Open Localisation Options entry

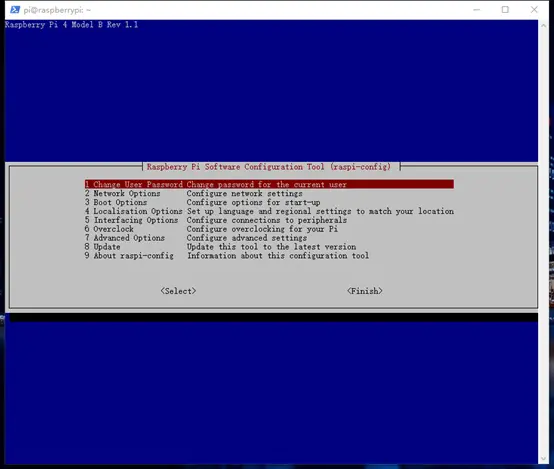(x=269, y=211)
